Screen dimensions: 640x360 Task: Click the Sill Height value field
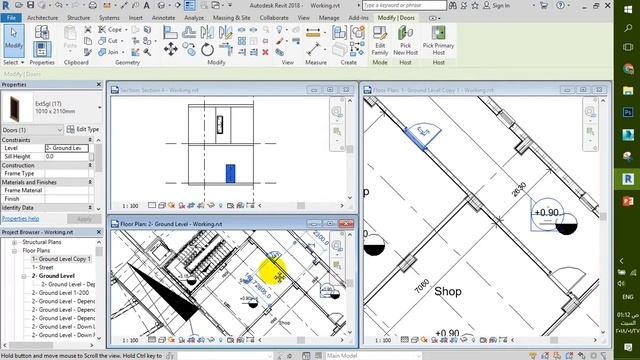[67, 157]
